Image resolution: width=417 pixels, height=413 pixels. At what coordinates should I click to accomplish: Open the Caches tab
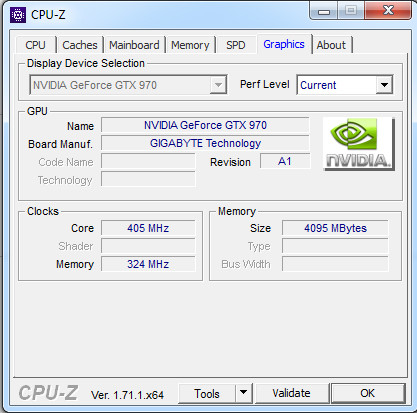[80, 45]
